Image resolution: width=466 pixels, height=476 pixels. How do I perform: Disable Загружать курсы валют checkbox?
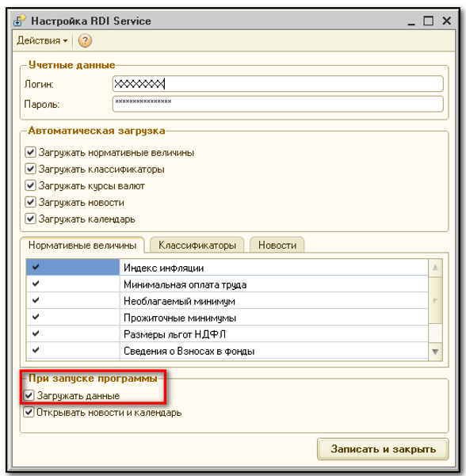(x=30, y=185)
